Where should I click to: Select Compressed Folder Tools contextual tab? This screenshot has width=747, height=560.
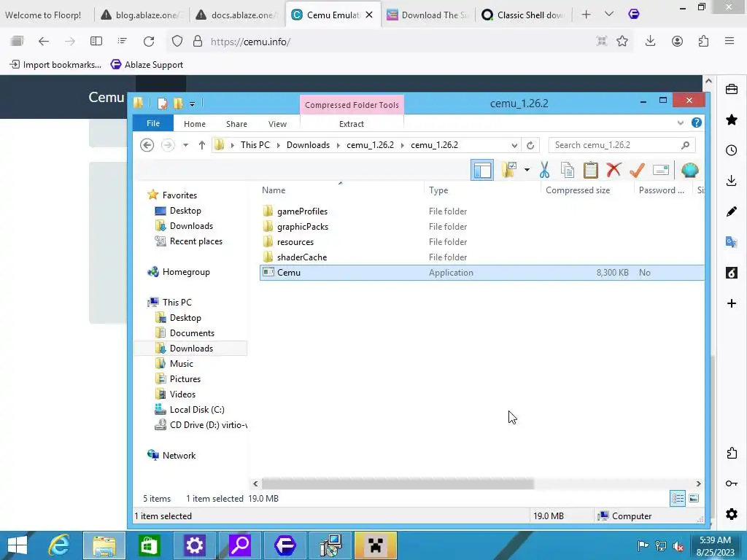[x=352, y=105]
